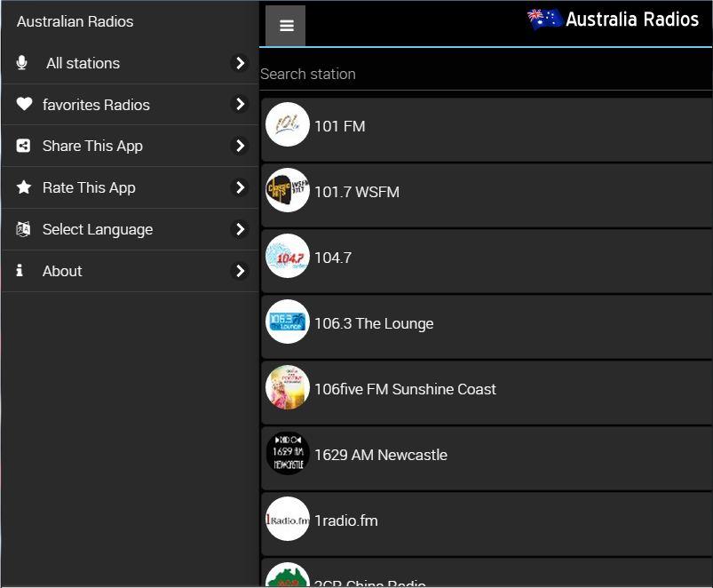Select the 1radio.fm station logo
The image size is (713, 588).
tap(288, 519)
